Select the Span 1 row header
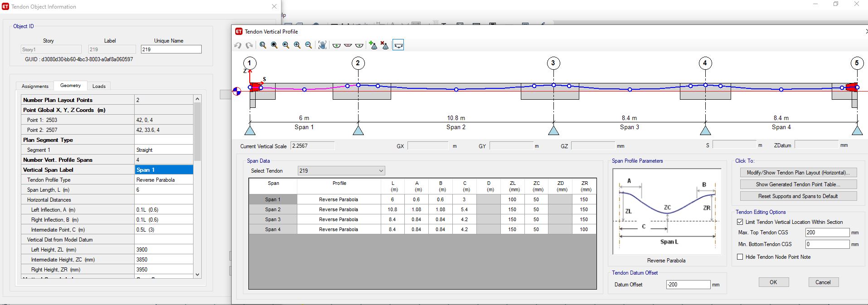Viewport: 868px width, 305px height. click(x=273, y=199)
